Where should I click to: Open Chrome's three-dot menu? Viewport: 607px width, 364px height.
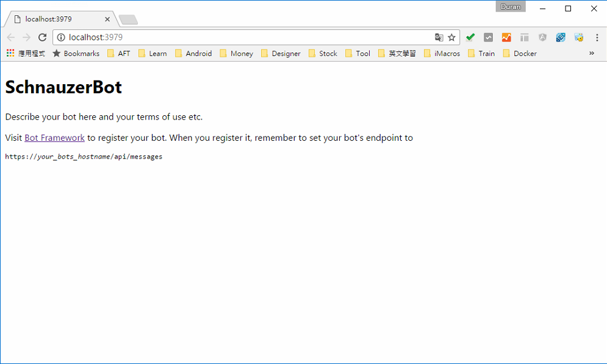pos(597,37)
